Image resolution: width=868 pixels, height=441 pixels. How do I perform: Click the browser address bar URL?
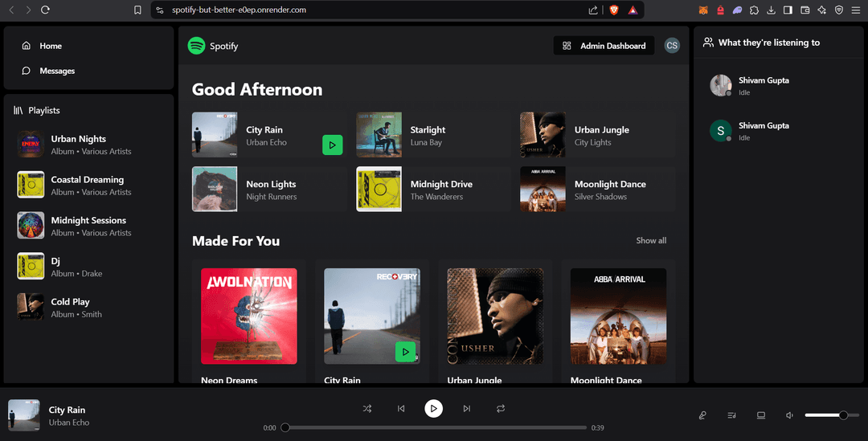[239, 10]
